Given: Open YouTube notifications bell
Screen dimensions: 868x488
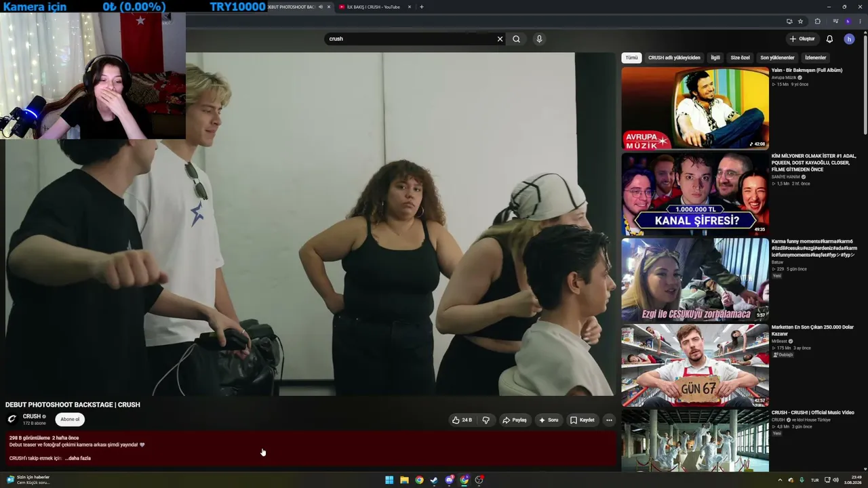Looking at the screenshot, I should [x=829, y=39].
